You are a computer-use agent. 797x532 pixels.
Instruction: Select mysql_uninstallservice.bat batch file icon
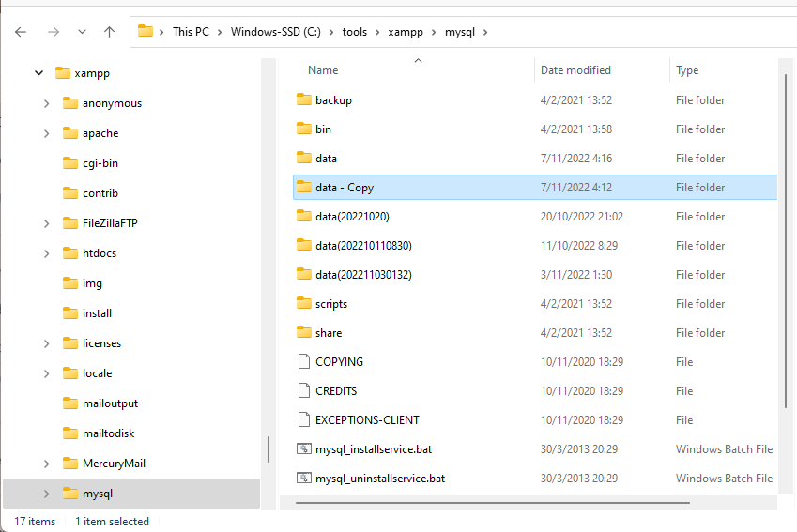[304, 478]
